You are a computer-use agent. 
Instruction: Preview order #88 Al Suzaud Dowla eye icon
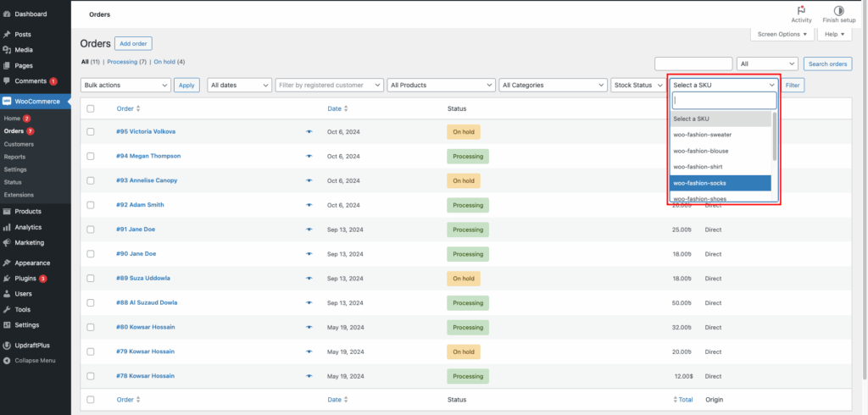309,302
